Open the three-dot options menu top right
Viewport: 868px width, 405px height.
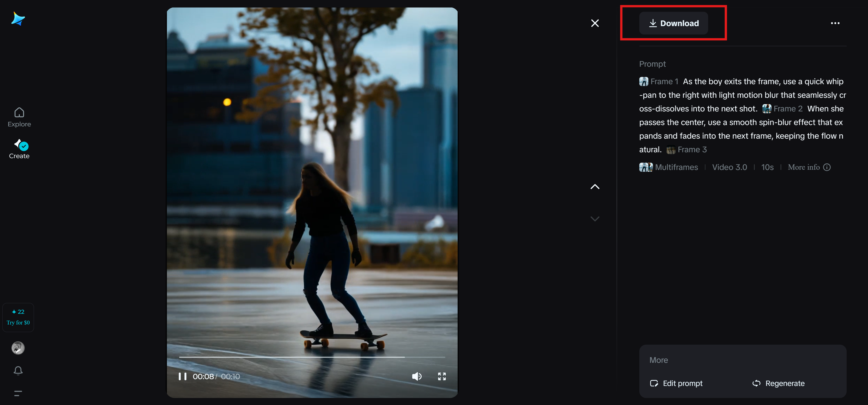[835, 23]
